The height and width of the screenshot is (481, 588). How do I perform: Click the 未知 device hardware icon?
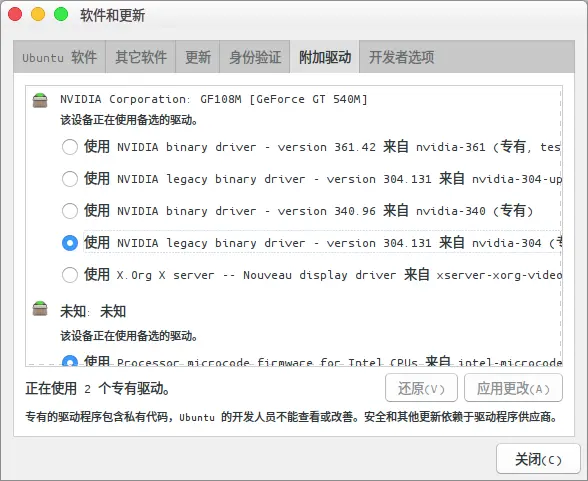point(40,309)
